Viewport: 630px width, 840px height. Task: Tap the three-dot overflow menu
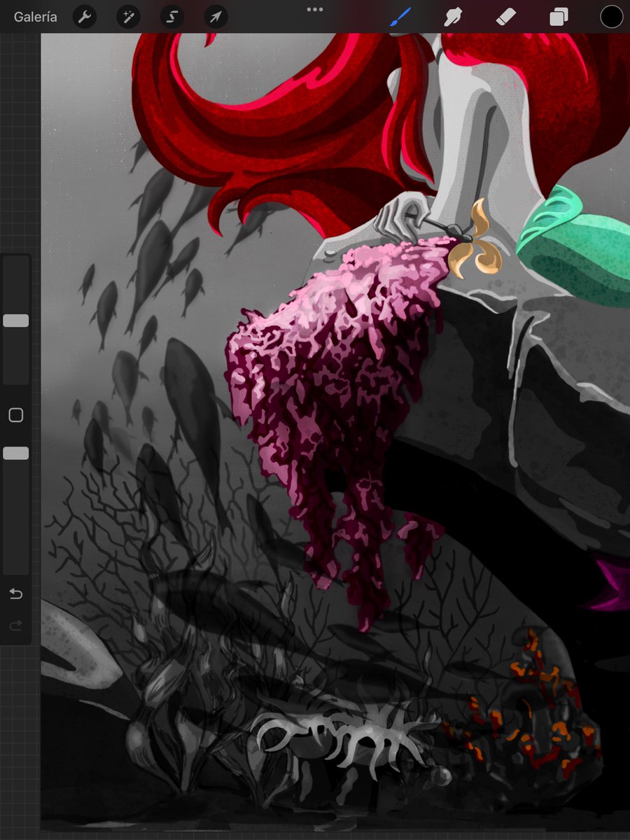pos(315,10)
